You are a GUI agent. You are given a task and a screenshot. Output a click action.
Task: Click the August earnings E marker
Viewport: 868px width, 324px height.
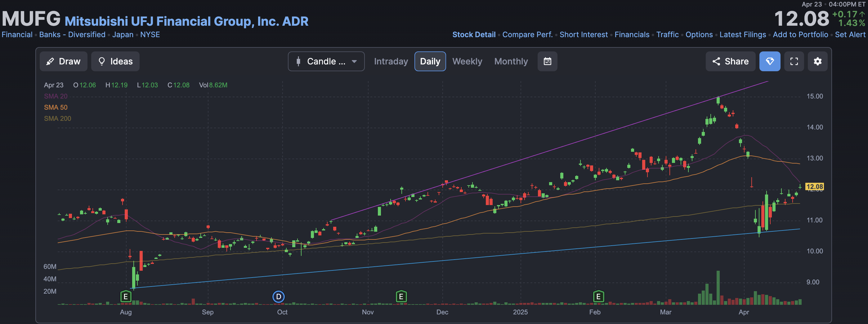126,296
